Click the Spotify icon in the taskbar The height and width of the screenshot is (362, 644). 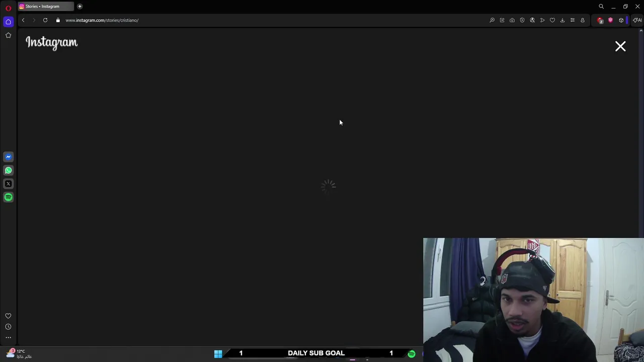click(412, 354)
